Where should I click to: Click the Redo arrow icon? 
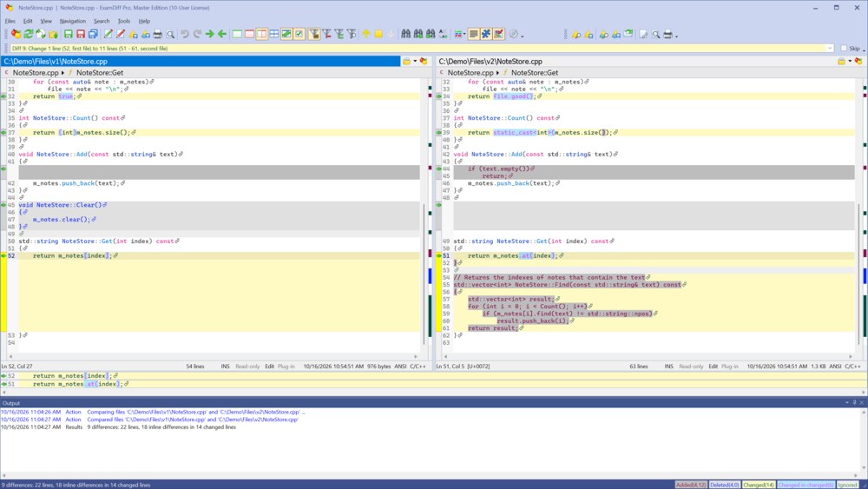197,35
